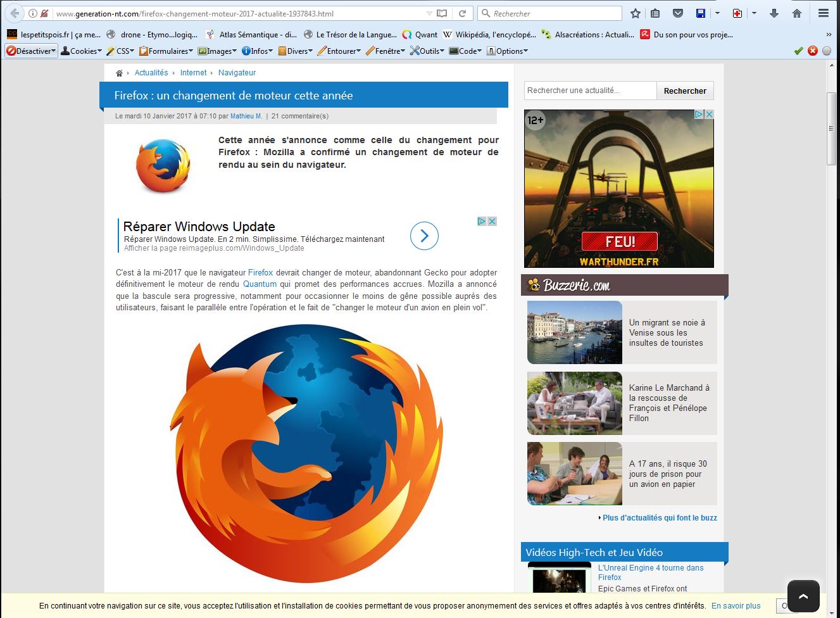
Task: Expand the Cookies menu in developer toolbar
Action: [x=82, y=51]
